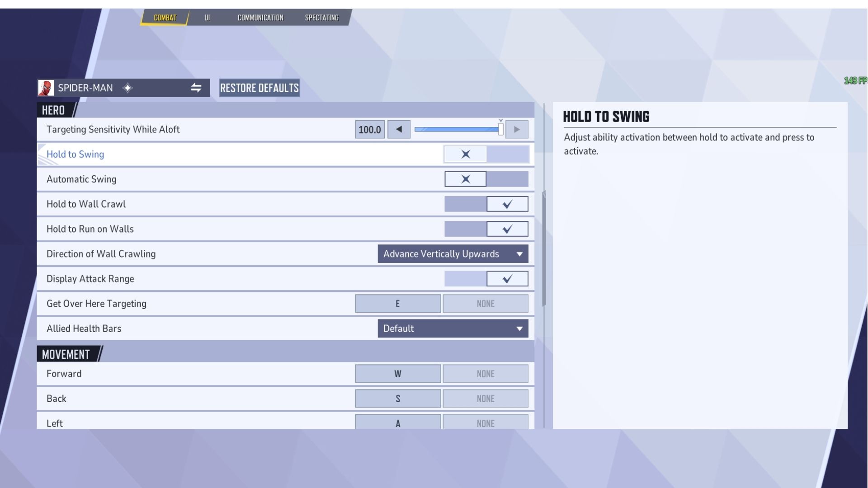This screenshot has width=868, height=488.
Task: Click the Display Attack Range checkmark
Action: tap(507, 279)
